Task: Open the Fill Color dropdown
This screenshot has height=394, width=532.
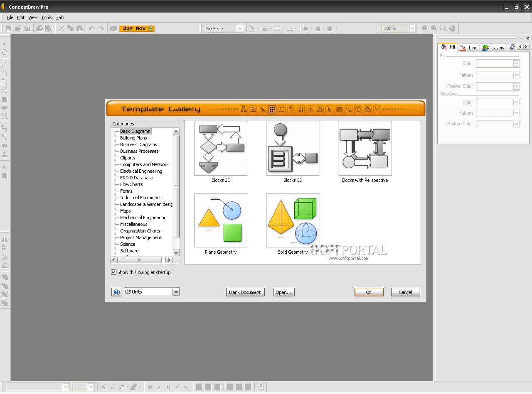Action: 516,64
